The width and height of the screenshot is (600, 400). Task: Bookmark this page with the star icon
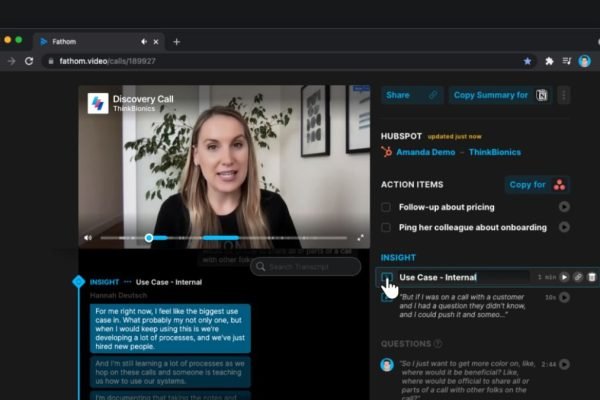pyautogui.click(x=528, y=61)
